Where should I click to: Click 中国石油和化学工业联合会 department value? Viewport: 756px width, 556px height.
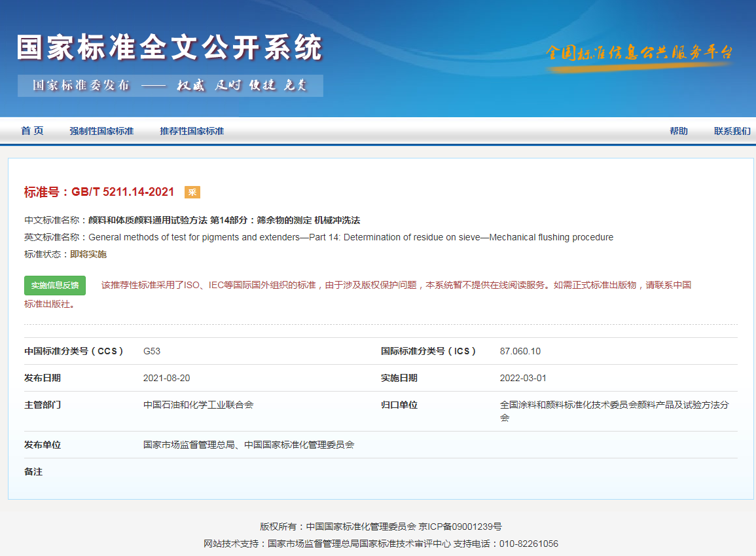[198, 405]
